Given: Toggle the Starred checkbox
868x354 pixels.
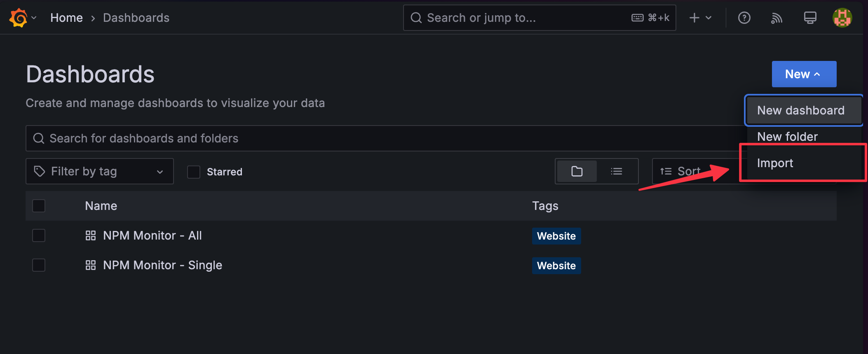Looking at the screenshot, I should [x=194, y=172].
